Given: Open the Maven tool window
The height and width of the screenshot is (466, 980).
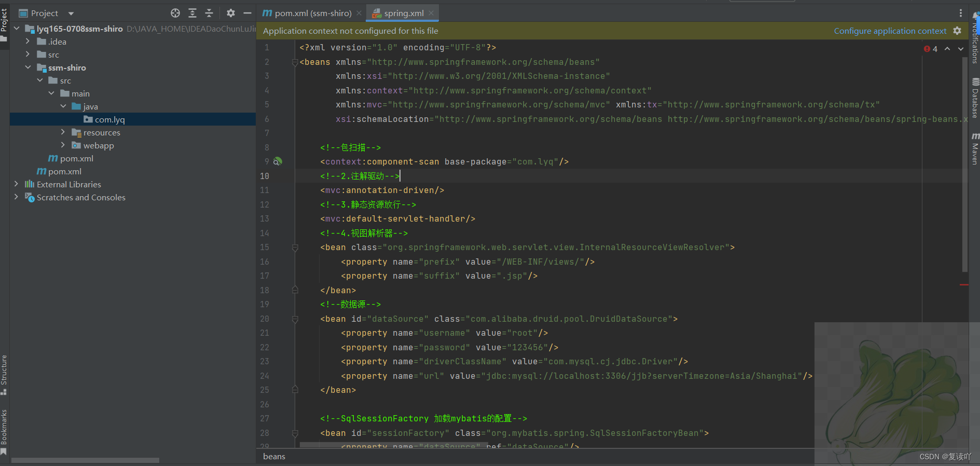Looking at the screenshot, I should pyautogui.click(x=975, y=149).
